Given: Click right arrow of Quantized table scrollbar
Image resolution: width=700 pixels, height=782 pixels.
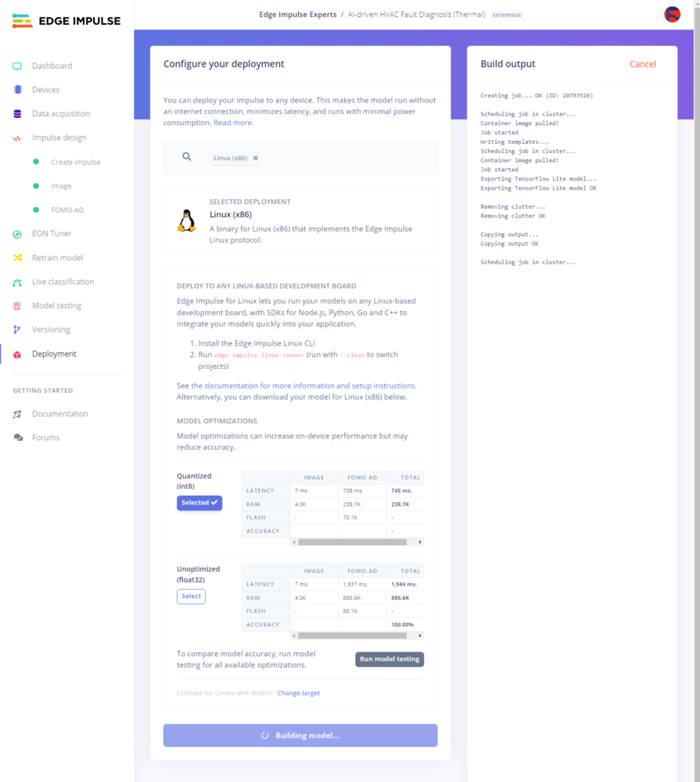Looking at the screenshot, I should click(420, 542).
